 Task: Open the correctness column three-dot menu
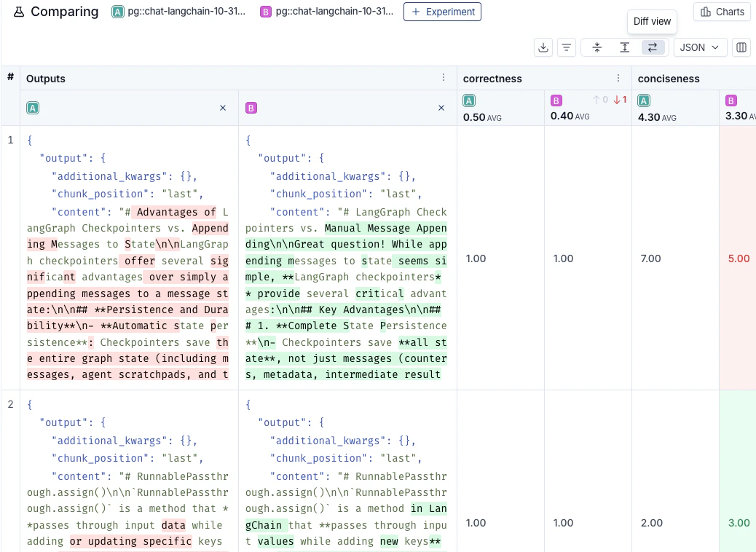[618, 78]
